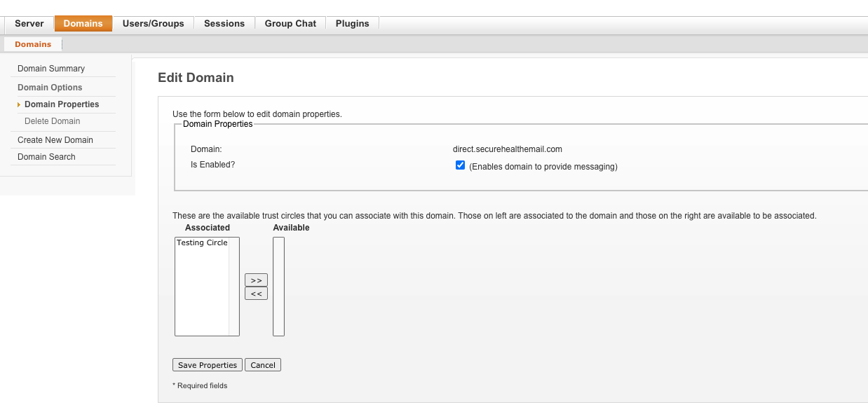
Task: Select Domain Properties in the sidebar
Action: [62, 104]
